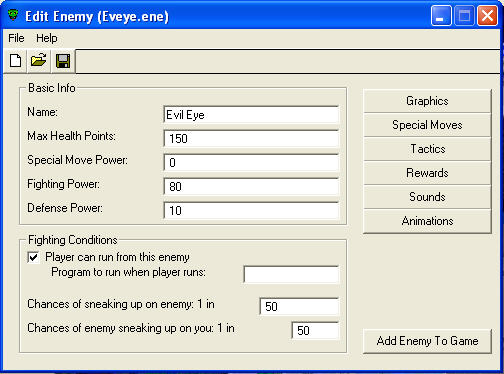Image resolution: width=504 pixels, height=374 pixels.
Task: Minimize the Edit Enemy window
Action: pyautogui.click(x=441, y=16)
